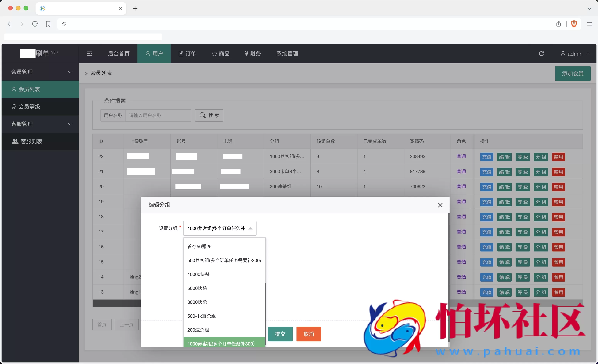This screenshot has height=364, width=598.
Task: Click the share icon in browser toolbar
Action: [558, 24]
